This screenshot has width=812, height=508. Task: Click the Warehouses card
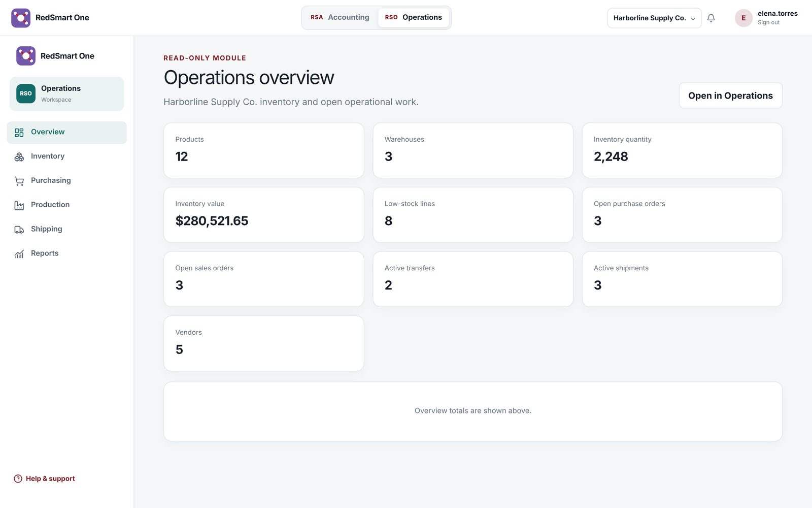click(473, 150)
